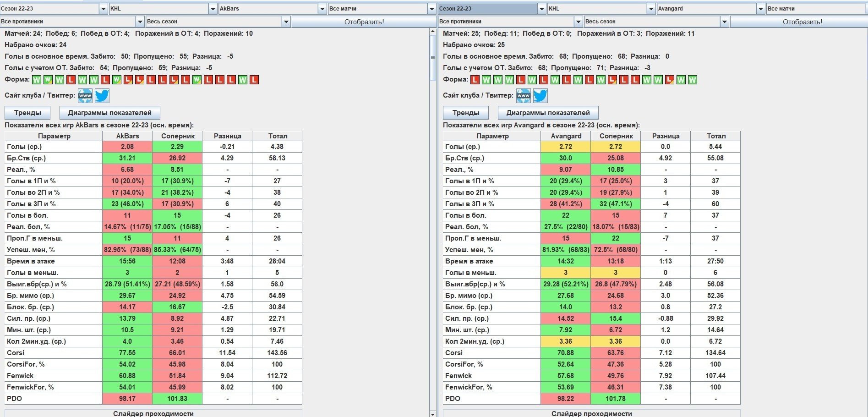
Task: Click the last form icon for Avangard
Action: [693, 80]
